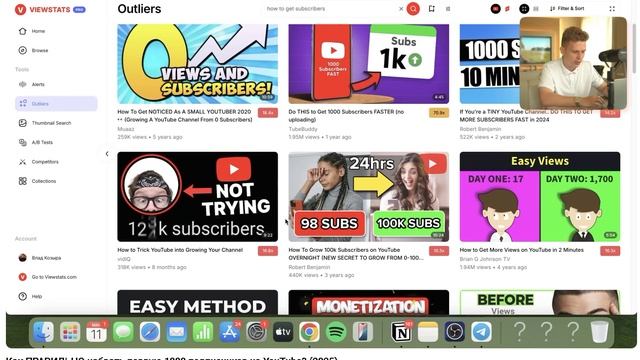Image resolution: width=640 pixels, height=360 pixels.
Task: Open A/B Tests tool
Action: click(x=42, y=142)
